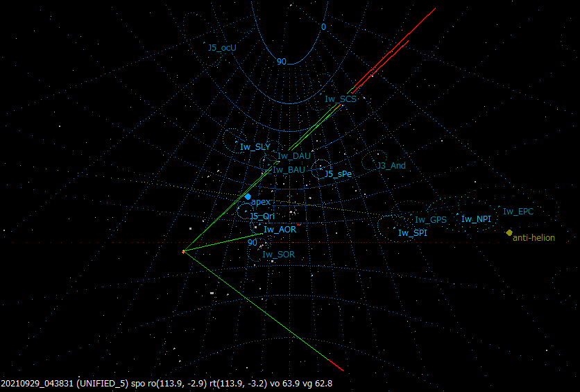This screenshot has width=580, height=392.
Task: Click the yellow anti-helion marker
Action: pos(509,232)
